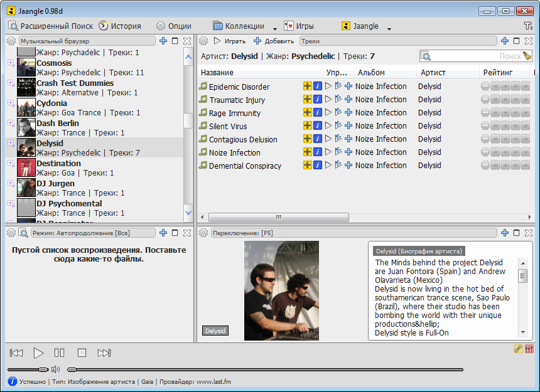Expand the Destination artist node
This screenshot has width=540, height=392.
coord(11,162)
